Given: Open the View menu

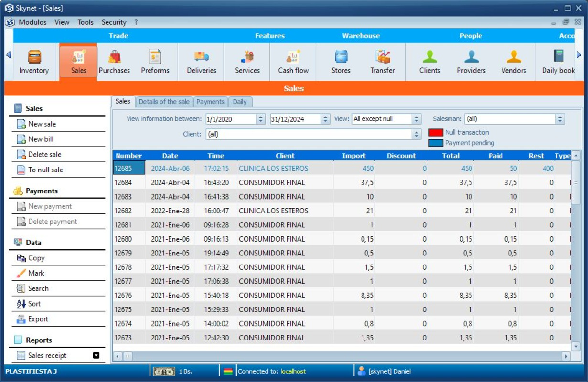Looking at the screenshot, I should click(62, 22).
